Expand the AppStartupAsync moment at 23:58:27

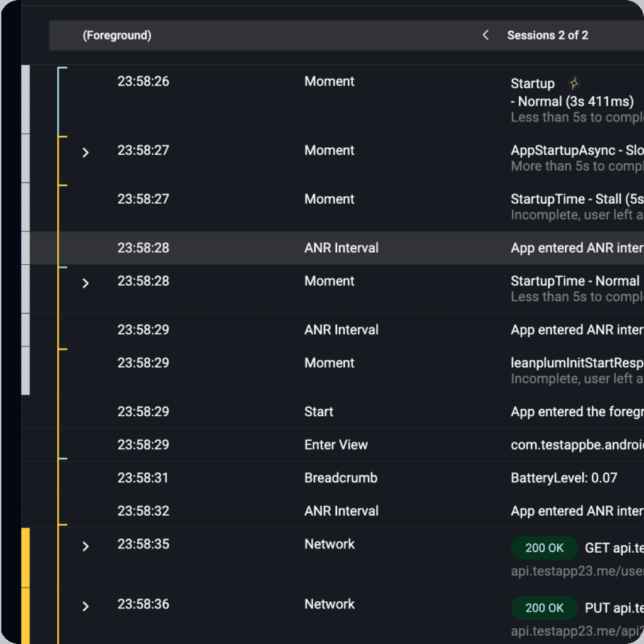click(x=86, y=152)
